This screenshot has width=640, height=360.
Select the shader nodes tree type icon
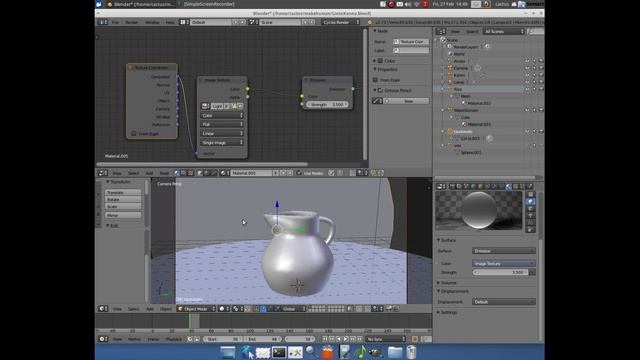(177, 173)
